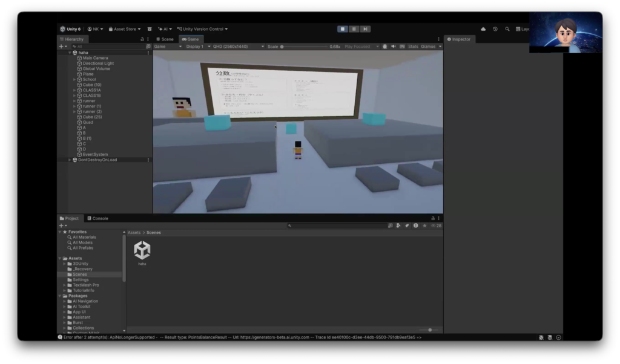Click the global search magnifier icon
620x364 pixels.
click(507, 29)
